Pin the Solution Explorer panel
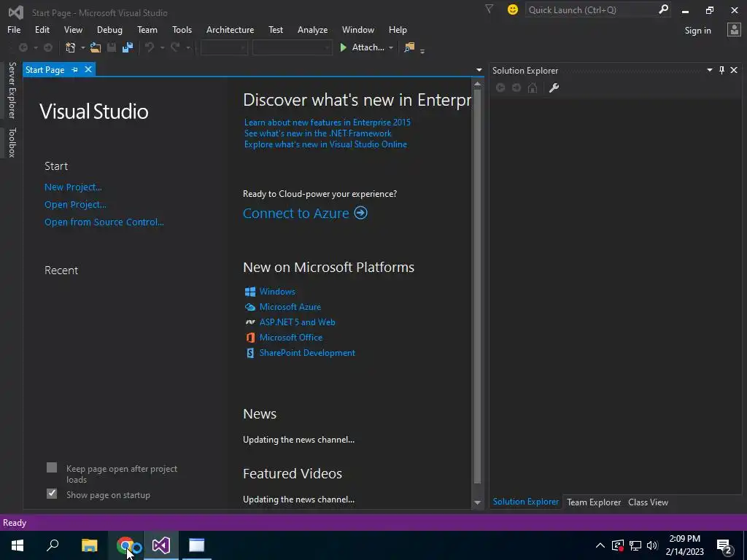 [x=721, y=70]
